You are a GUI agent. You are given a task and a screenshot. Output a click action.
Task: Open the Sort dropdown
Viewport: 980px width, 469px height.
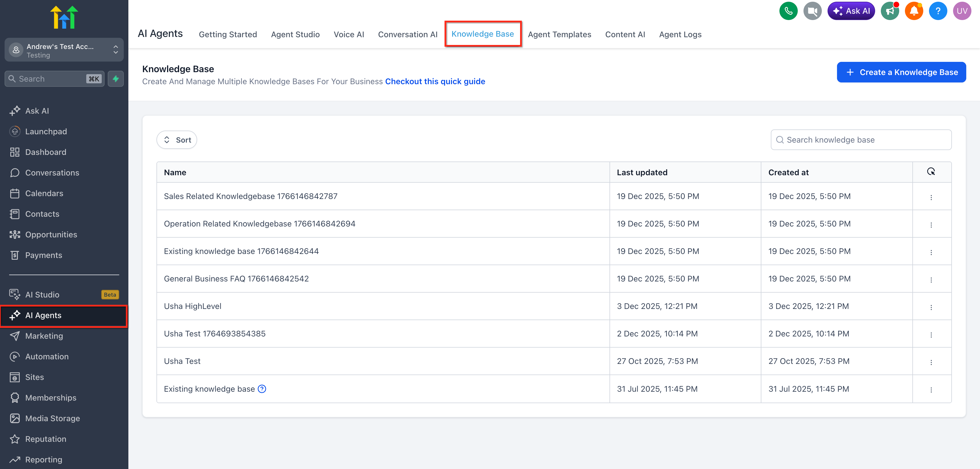tap(177, 140)
